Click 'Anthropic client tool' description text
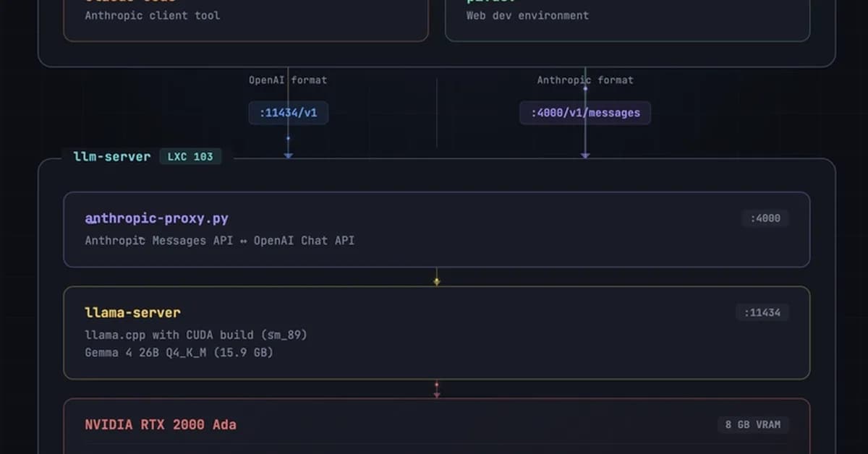Viewport: 868px width, 454px height. (x=153, y=15)
